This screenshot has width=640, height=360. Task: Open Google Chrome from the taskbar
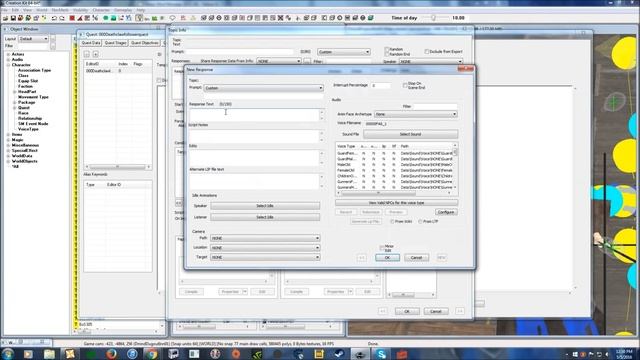click(x=152, y=353)
